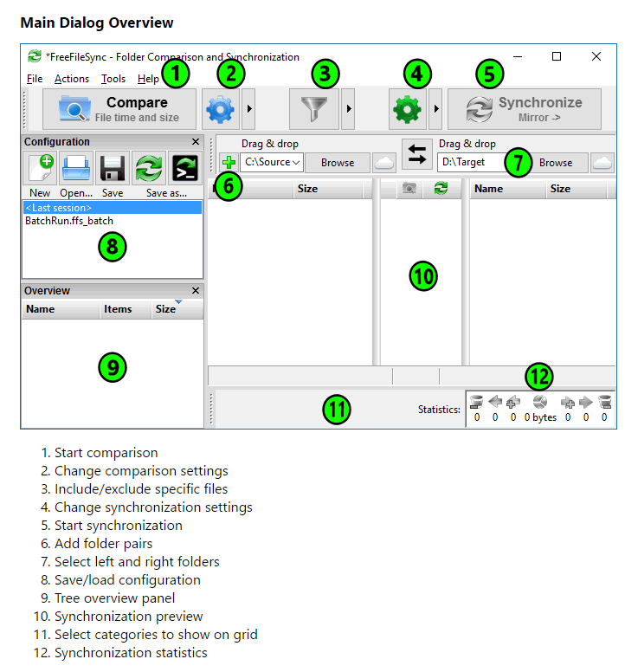The height and width of the screenshot is (672, 625).
Task: Click the FreeFileSync app icon in title bar
Action: (x=35, y=56)
